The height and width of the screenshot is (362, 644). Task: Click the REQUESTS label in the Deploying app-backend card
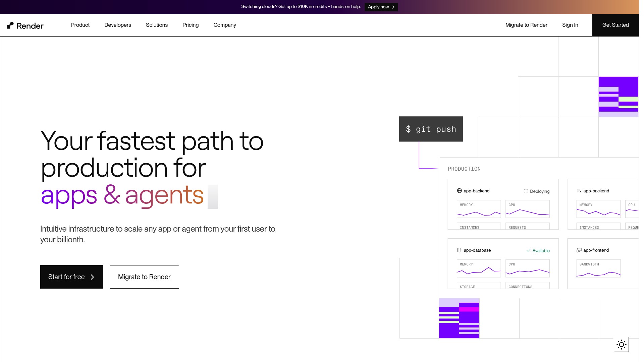pos(517,228)
